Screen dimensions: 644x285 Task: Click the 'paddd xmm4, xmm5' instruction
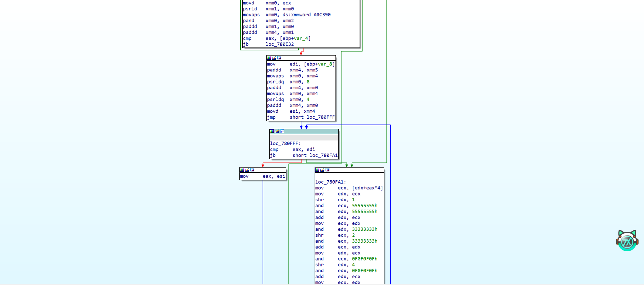click(292, 70)
